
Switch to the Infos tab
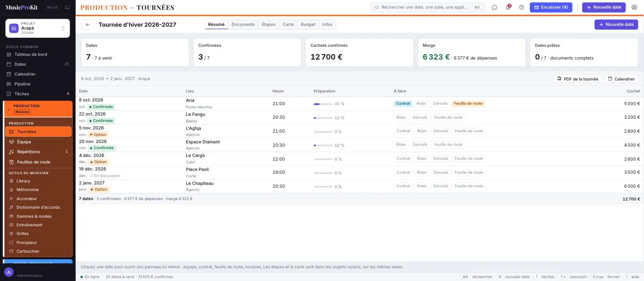327,25
